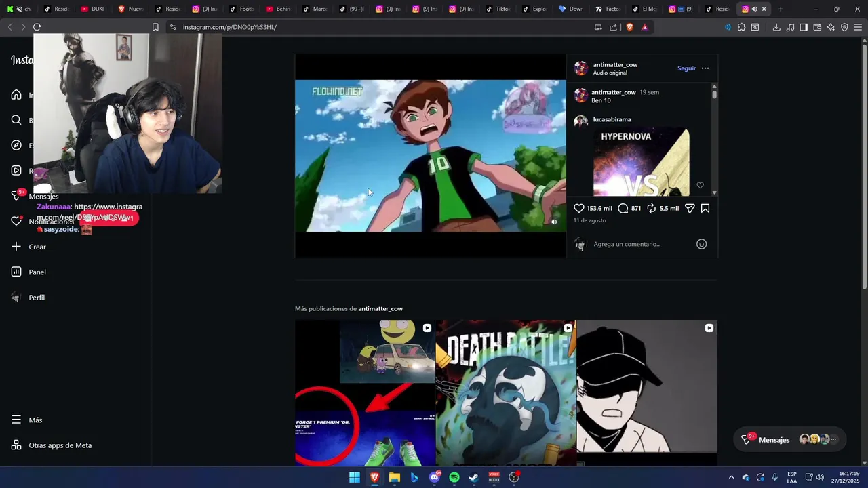Open comments via the speech bubble icon
Image resolution: width=868 pixels, height=488 pixels.
[x=623, y=209]
